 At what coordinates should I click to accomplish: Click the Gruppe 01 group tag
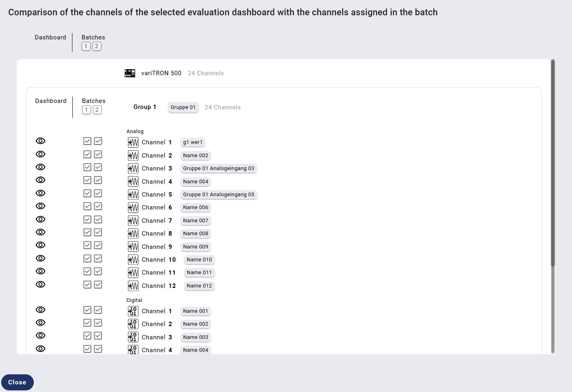[x=183, y=107]
